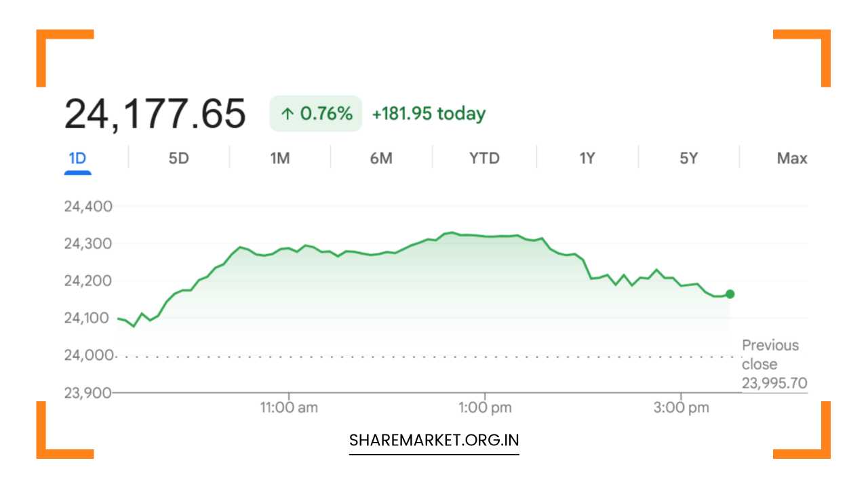
Task: Select the 1D time range tab
Action: (77, 159)
